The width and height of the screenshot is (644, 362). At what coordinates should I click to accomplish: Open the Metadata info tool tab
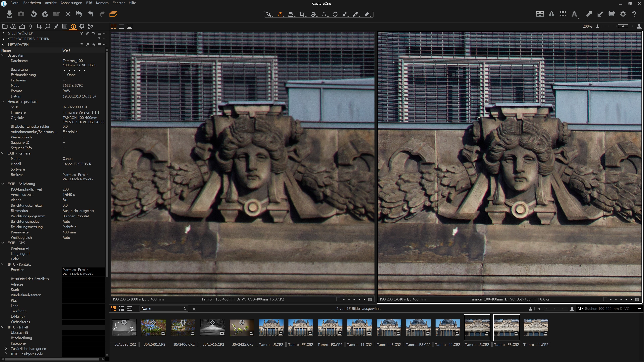[73, 26]
